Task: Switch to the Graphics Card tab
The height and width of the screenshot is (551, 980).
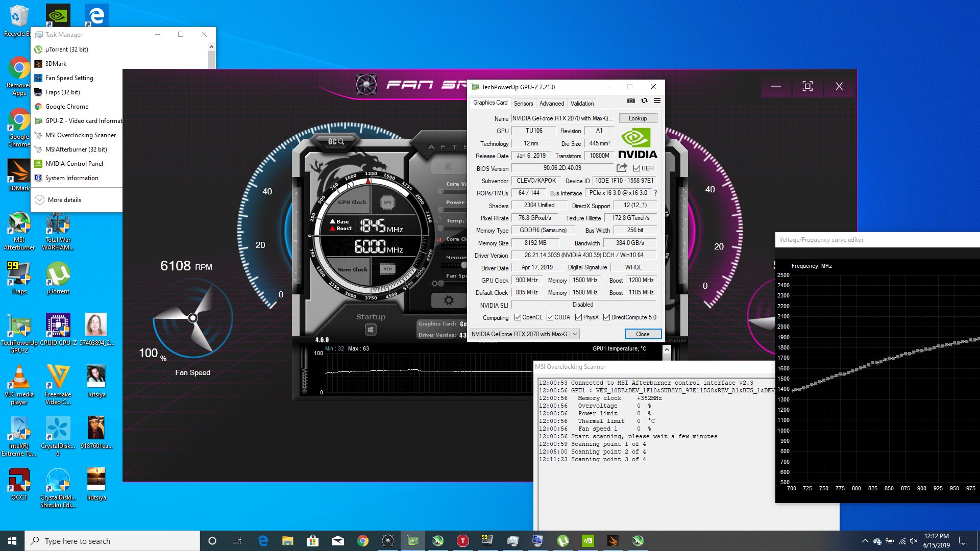Action: pyautogui.click(x=490, y=103)
